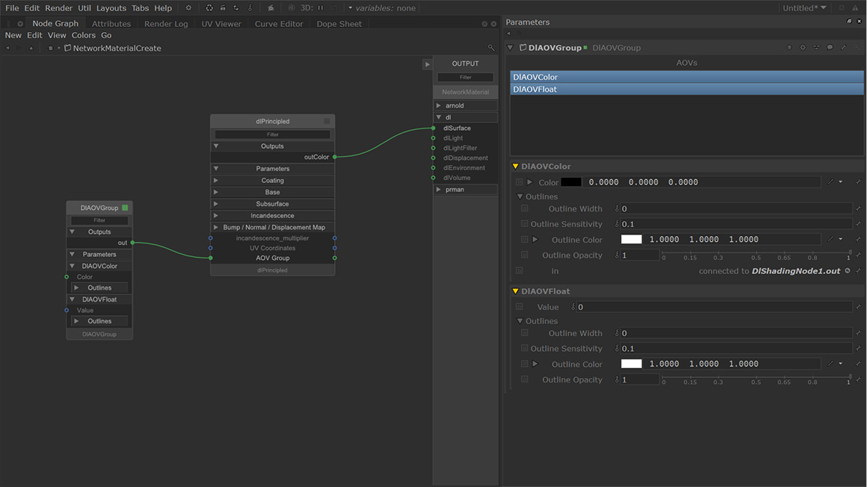Toggle the enable box for DlAOVFloat Value

520,307
